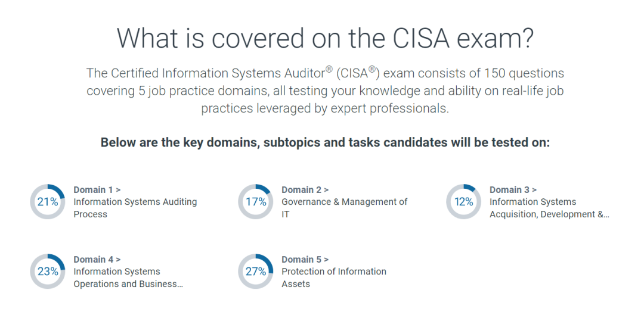
Task: Click the 12% label inside Domain 3 chart
Action: point(464,202)
